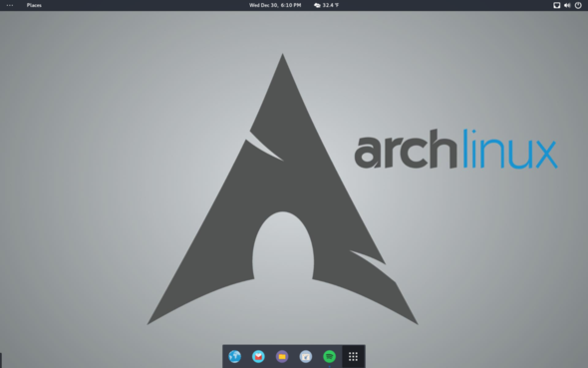Click the three-dots activities button

(10, 5)
